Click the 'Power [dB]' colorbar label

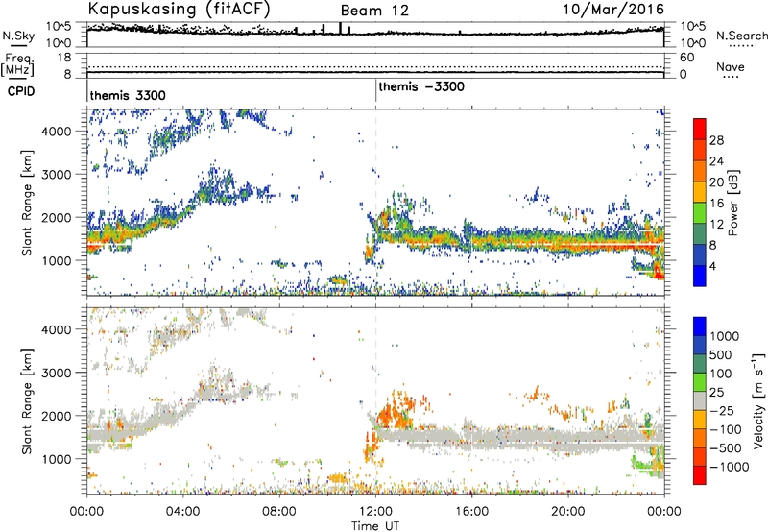tap(732, 203)
